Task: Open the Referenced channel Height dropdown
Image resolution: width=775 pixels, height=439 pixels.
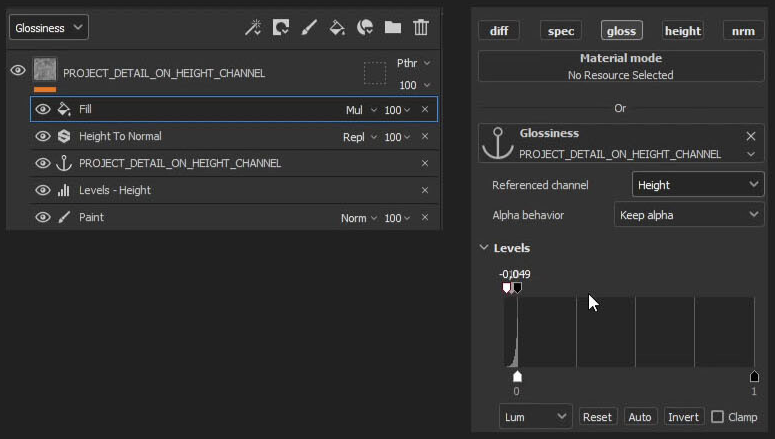Action: [698, 185]
